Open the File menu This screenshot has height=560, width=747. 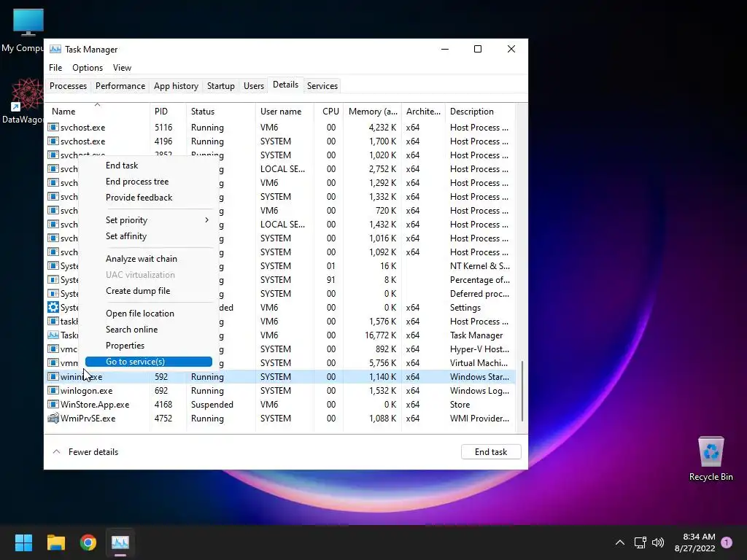coord(55,68)
